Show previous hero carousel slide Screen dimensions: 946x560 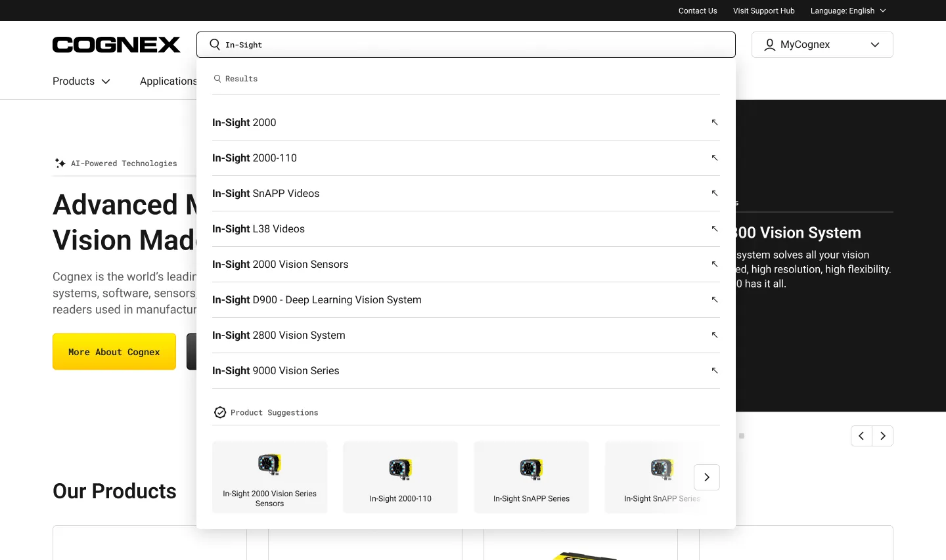(x=861, y=436)
